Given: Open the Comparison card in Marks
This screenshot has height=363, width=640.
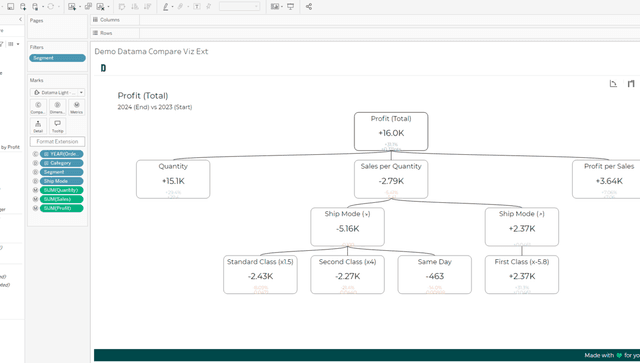Looking at the screenshot, I should coord(38,107).
